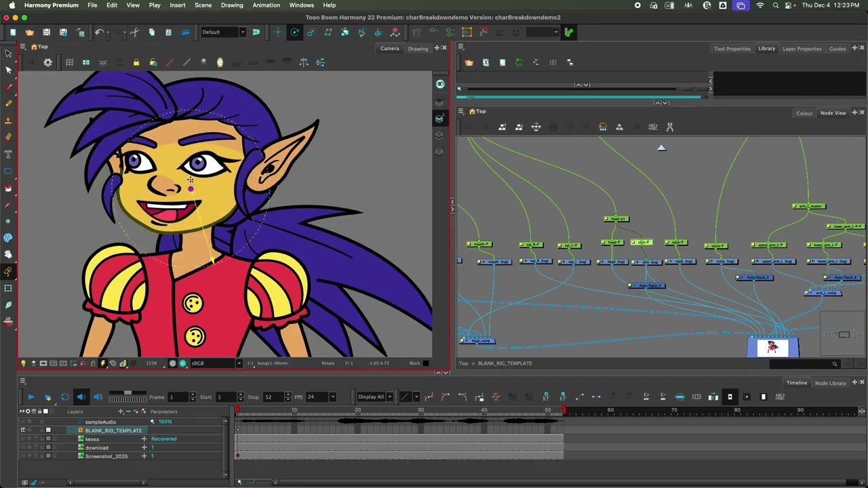Open the Guides tab

coord(837,49)
